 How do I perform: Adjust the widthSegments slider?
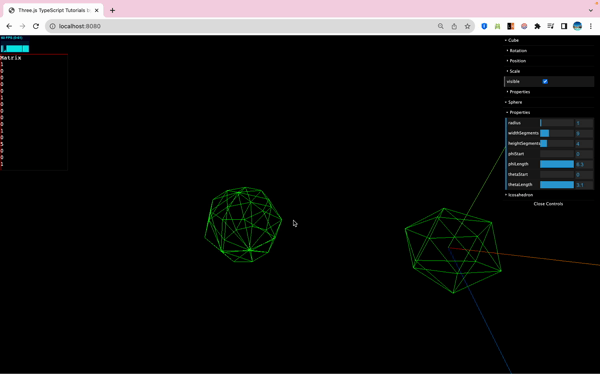557,133
